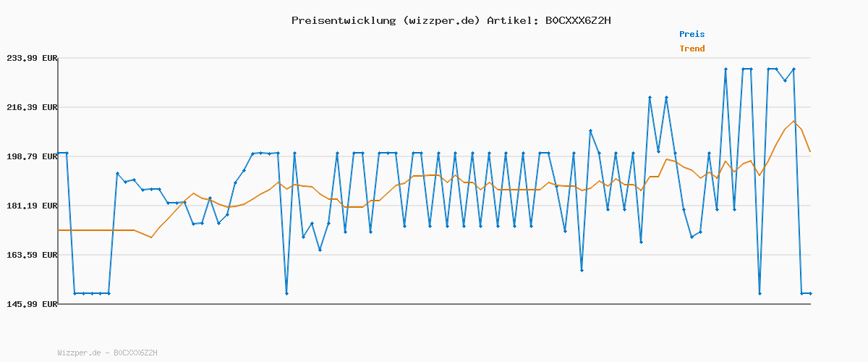Click article number B0CXXX6Z2H in chart title
Screen dimensions: 868x362
(x=577, y=20)
